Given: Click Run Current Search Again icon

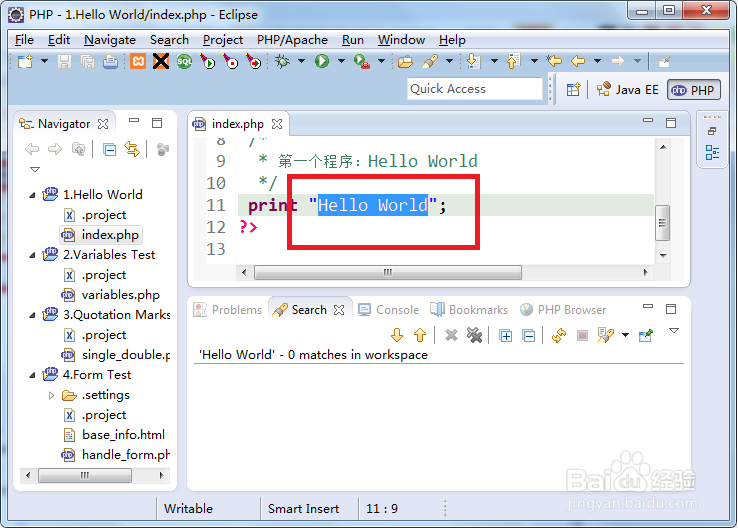Looking at the screenshot, I should tap(559, 335).
